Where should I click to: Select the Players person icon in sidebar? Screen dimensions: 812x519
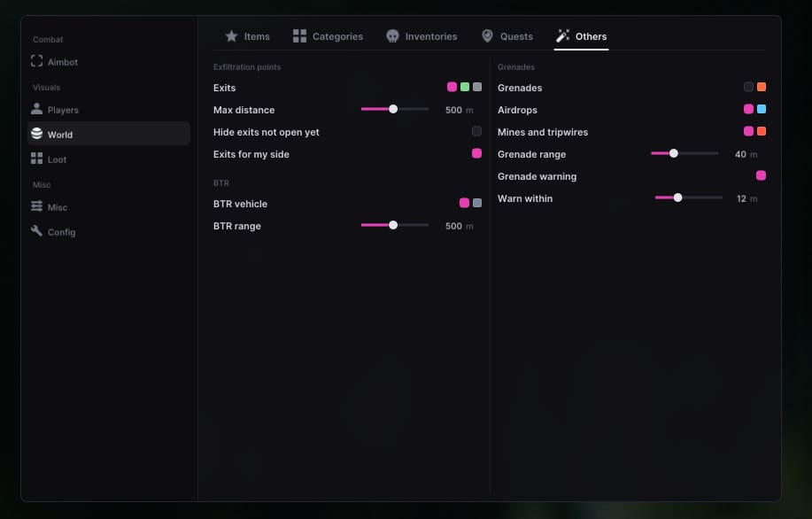click(x=37, y=109)
